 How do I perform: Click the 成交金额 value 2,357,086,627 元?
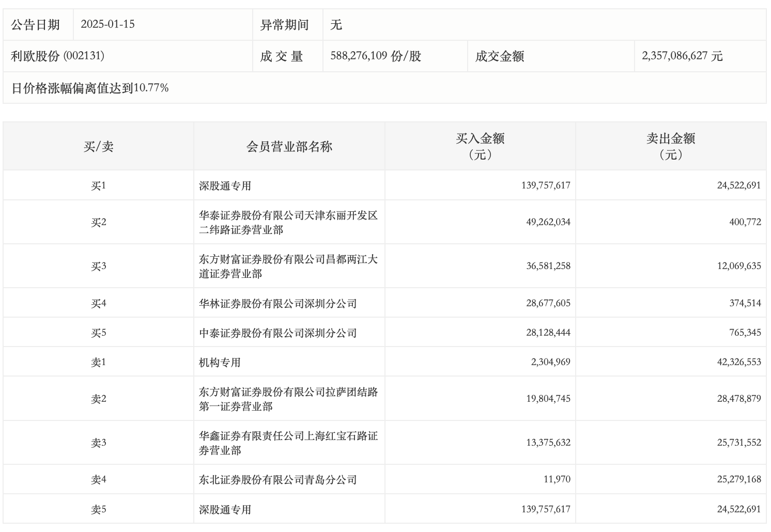pos(682,56)
